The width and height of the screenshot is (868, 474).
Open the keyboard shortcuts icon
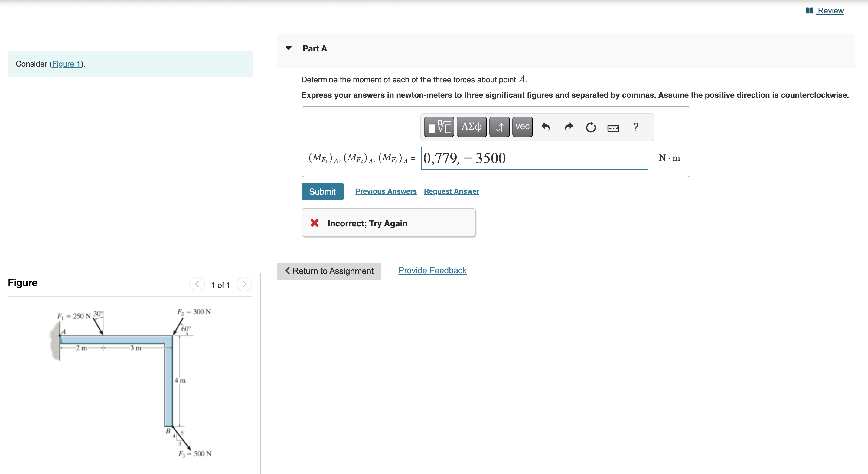point(613,128)
